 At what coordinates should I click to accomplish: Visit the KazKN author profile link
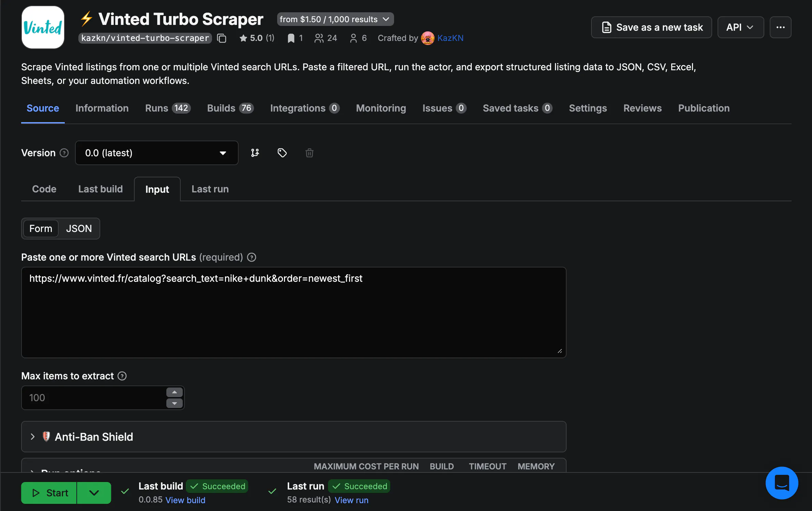pos(450,38)
